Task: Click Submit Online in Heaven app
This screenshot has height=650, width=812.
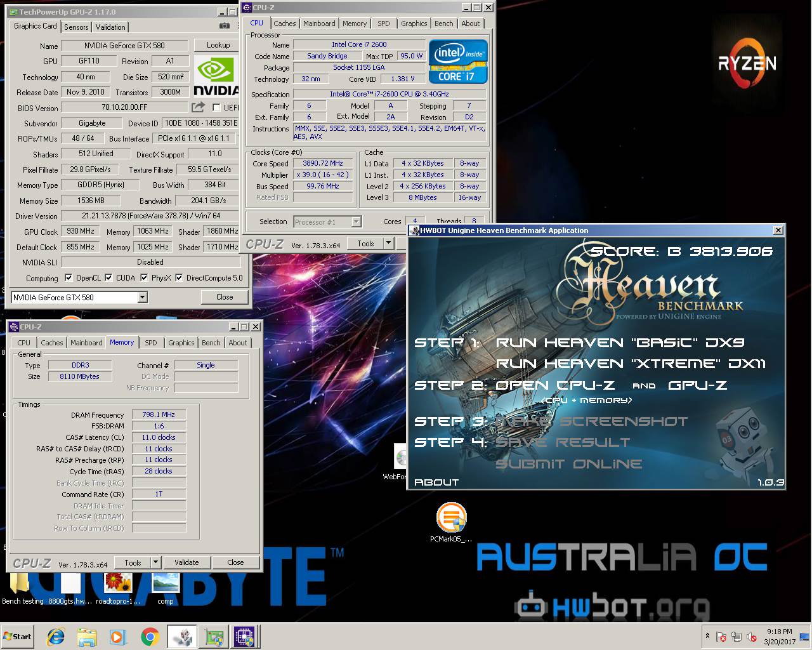Action: (568, 464)
